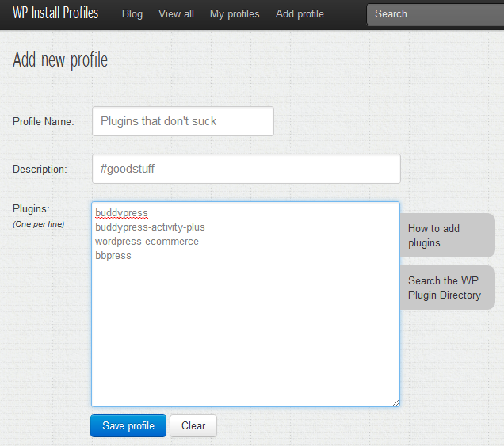Click the wordpress-ecommerce line
Viewport: 504px width, 446px height.
147,242
